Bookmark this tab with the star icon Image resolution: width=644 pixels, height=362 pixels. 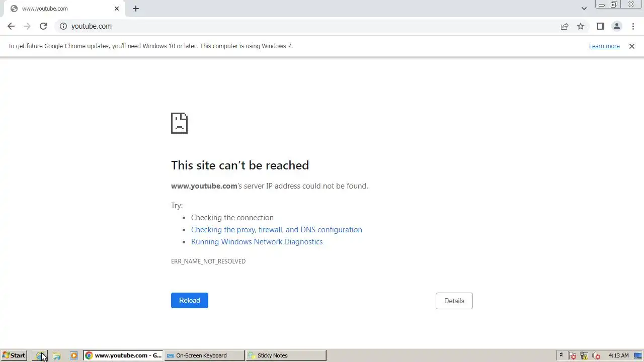tap(581, 26)
